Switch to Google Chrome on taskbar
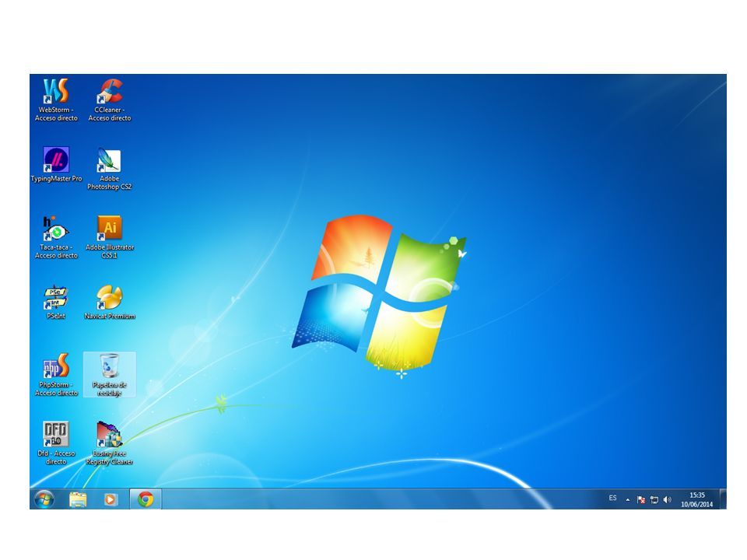The height and width of the screenshot is (560, 747). pyautogui.click(x=146, y=499)
